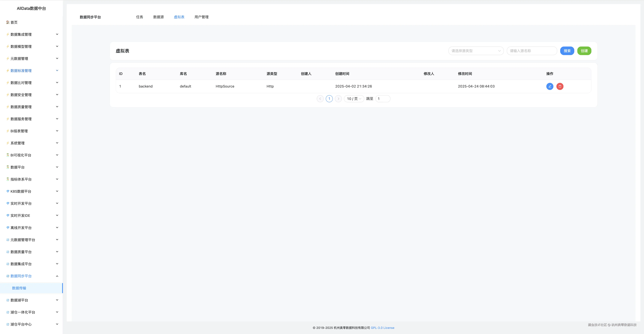Open the 请选择源类型 dropdown

point(476,51)
